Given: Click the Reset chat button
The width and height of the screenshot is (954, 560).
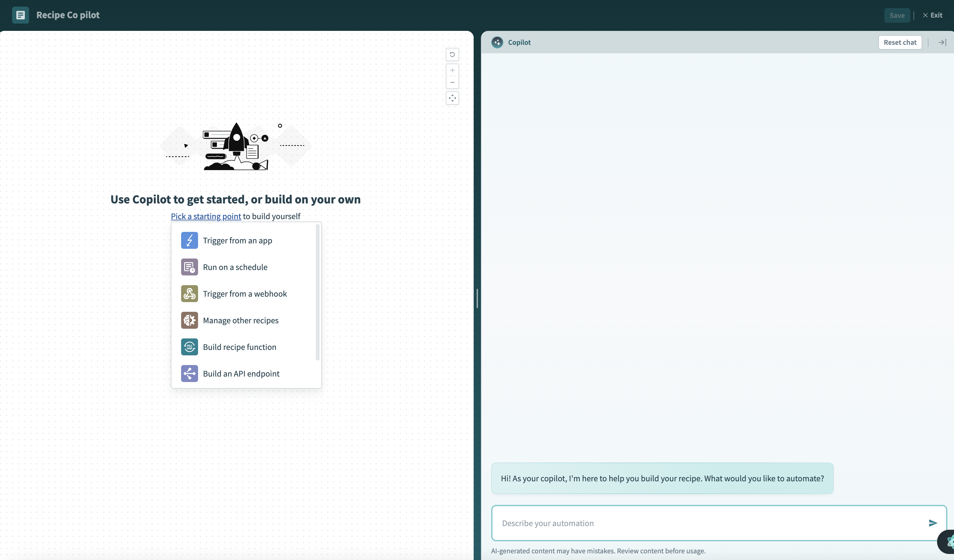Looking at the screenshot, I should pos(900,42).
